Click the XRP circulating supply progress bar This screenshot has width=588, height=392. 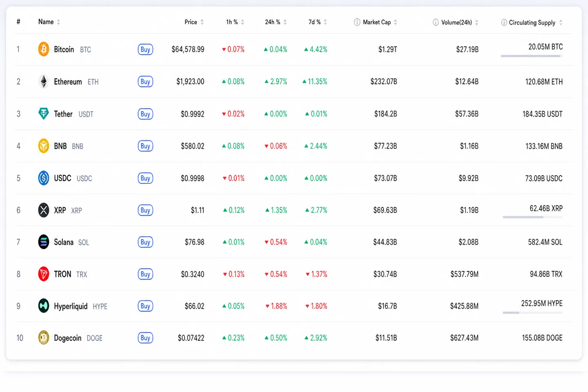532,217
